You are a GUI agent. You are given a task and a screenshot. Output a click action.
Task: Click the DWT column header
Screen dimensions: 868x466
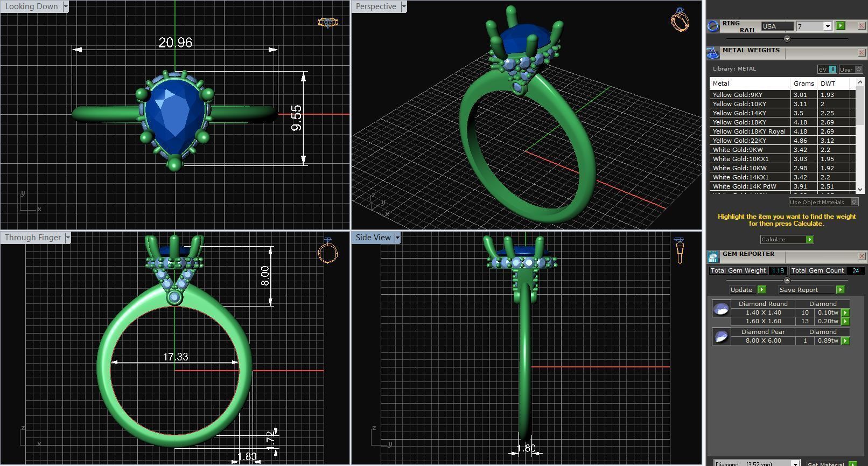pyautogui.click(x=833, y=84)
